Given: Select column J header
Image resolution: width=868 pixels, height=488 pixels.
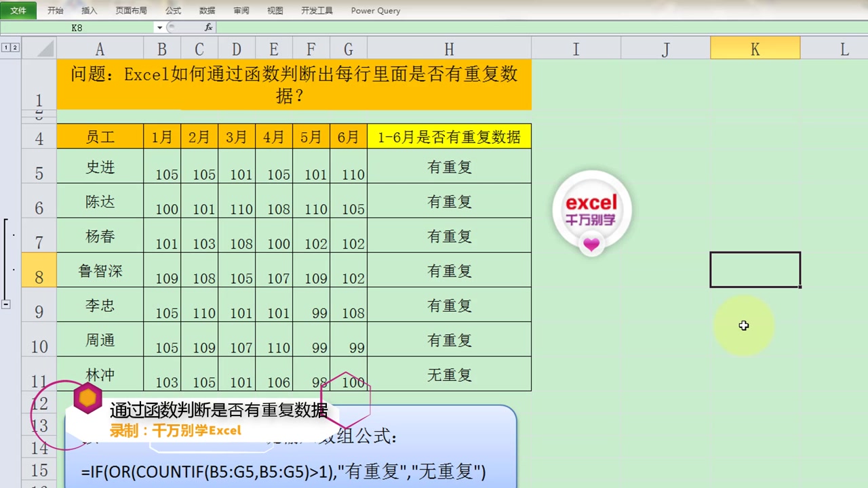Looking at the screenshot, I should pyautogui.click(x=665, y=49).
